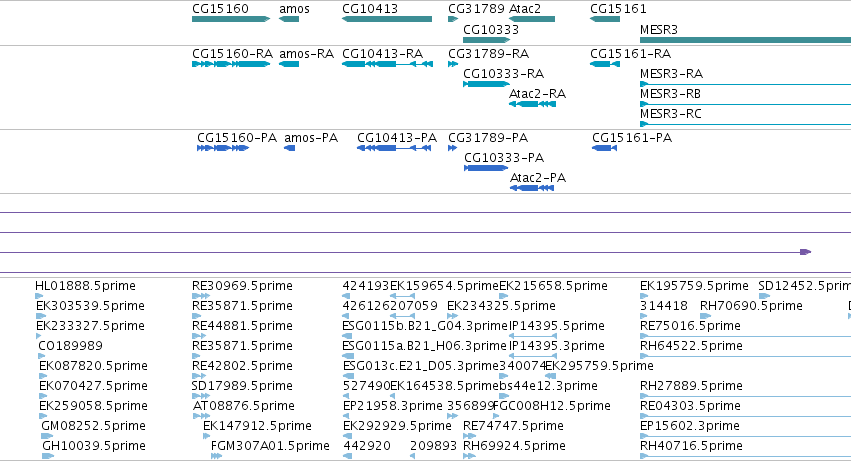Click transcript amos-RA label
Image resolution: width=851 pixels, height=461 pixels.
coord(306,54)
